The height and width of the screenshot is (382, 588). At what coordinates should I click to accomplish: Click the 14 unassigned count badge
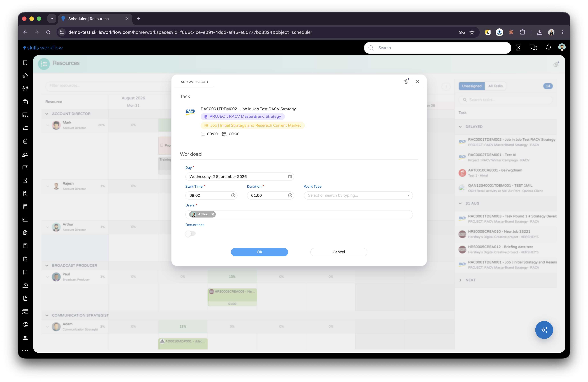[548, 86]
